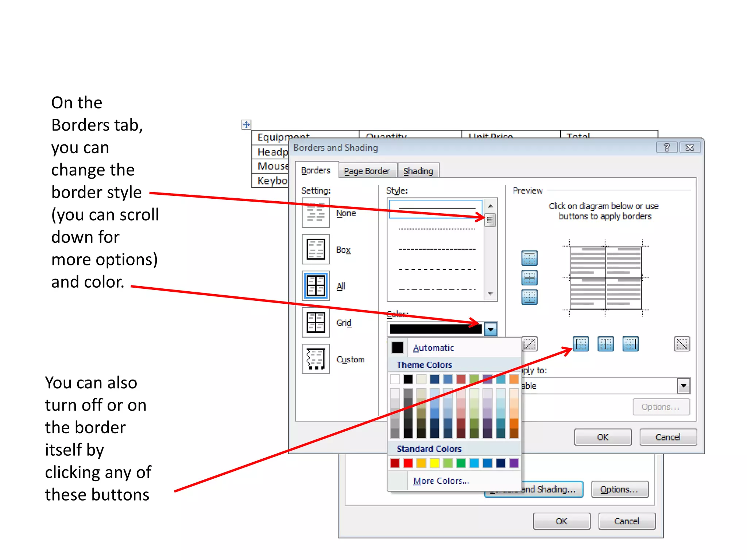Click the dialog Help question mark icon
This screenshot has width=747, height=560.
tap(666, 147)
